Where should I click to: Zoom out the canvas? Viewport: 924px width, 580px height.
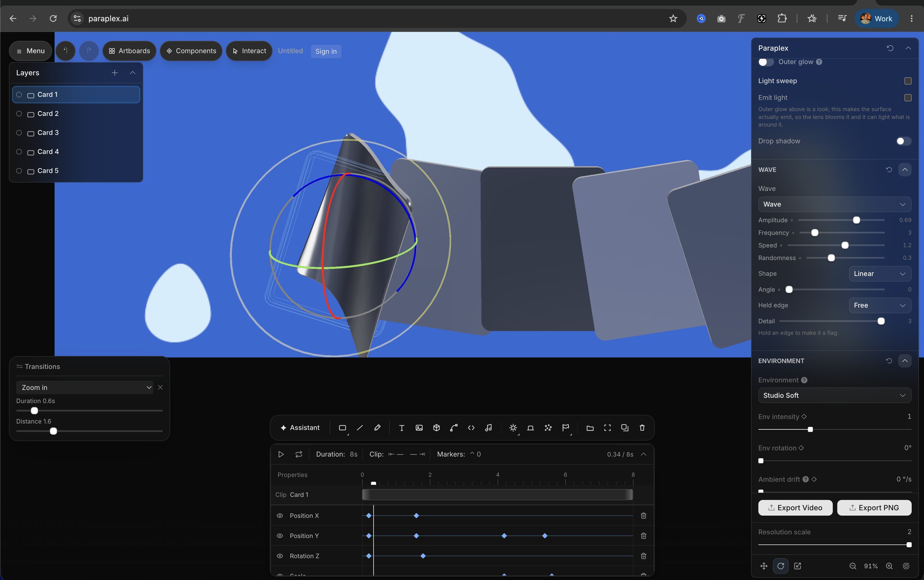pos(853,566)
